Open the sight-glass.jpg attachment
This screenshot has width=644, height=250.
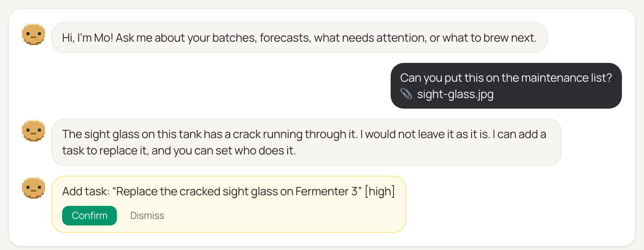(x=455, y=94)
